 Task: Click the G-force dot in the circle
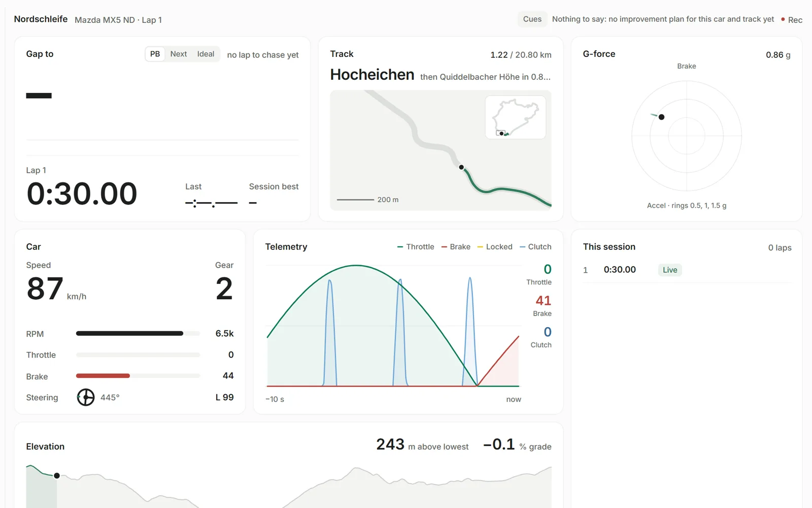[661, 117]
